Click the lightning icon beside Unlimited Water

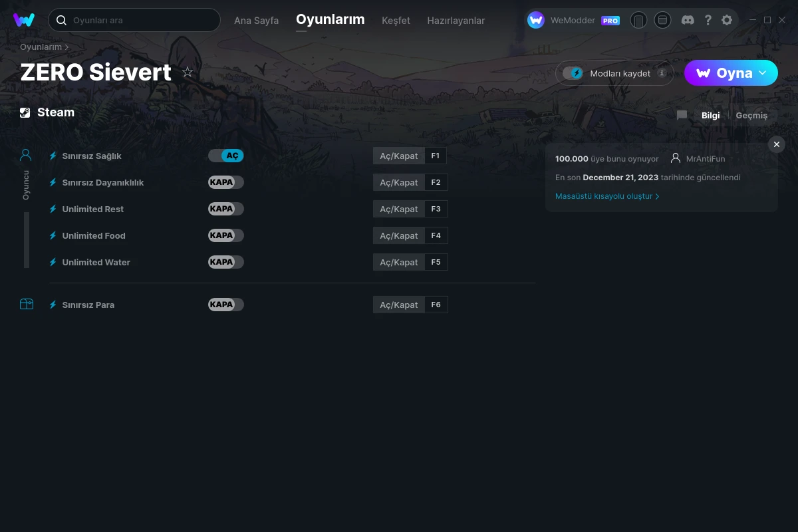[53, 262]
